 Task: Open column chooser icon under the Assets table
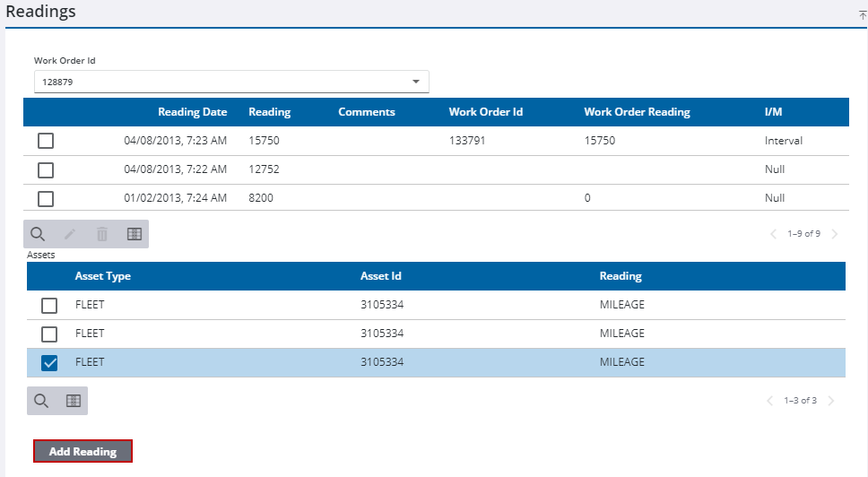point(74,401)
